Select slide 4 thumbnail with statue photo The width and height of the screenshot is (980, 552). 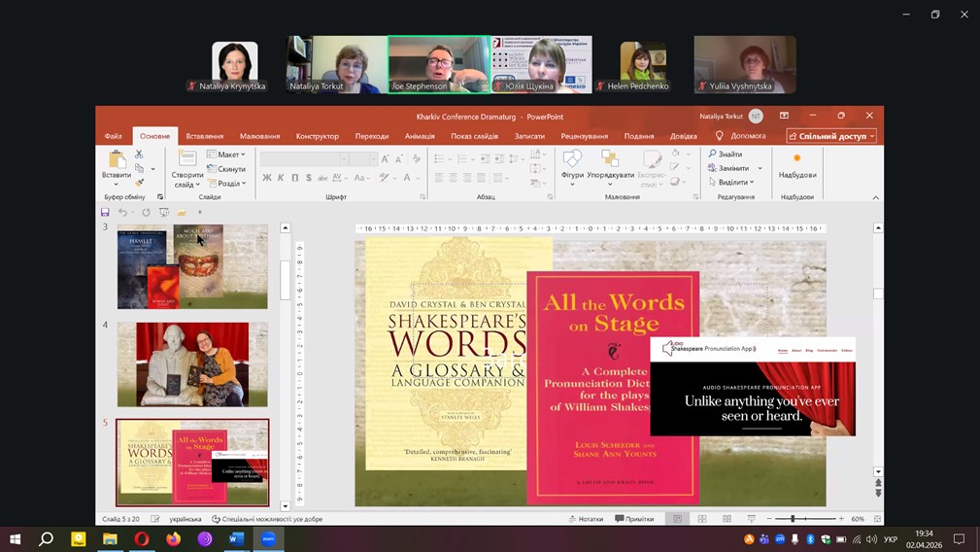192,364
